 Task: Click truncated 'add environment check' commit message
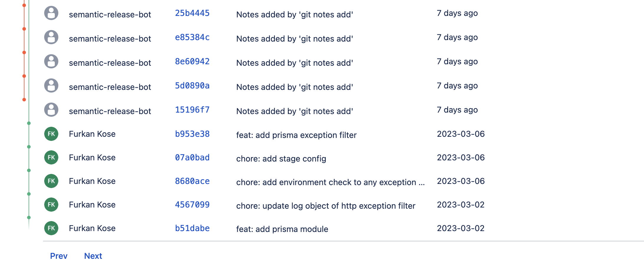(330, 182)
